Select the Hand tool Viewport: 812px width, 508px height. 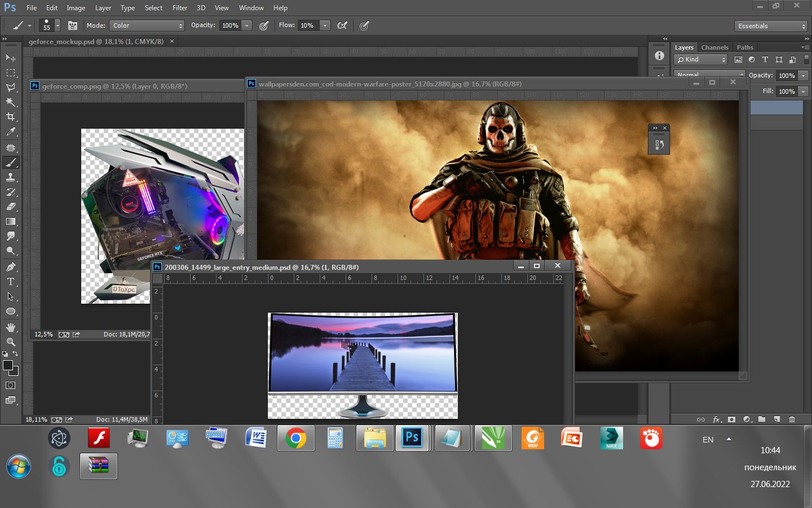(11, 327)
